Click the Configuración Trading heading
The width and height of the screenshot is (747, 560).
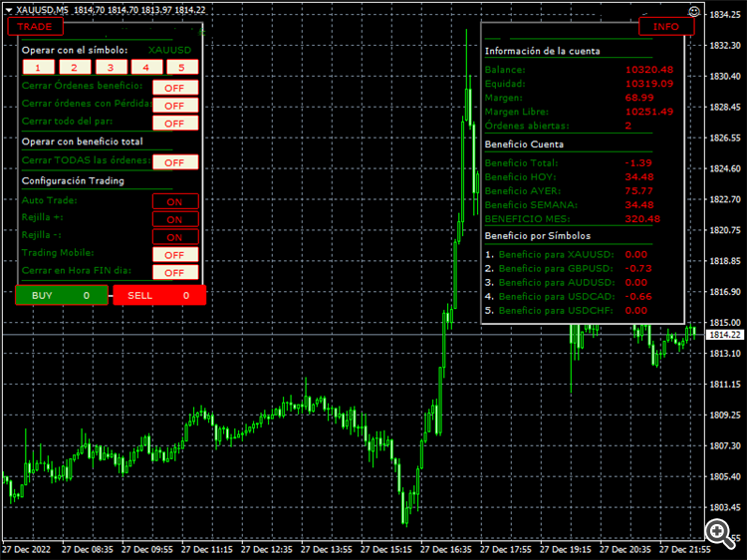[73, 180]
